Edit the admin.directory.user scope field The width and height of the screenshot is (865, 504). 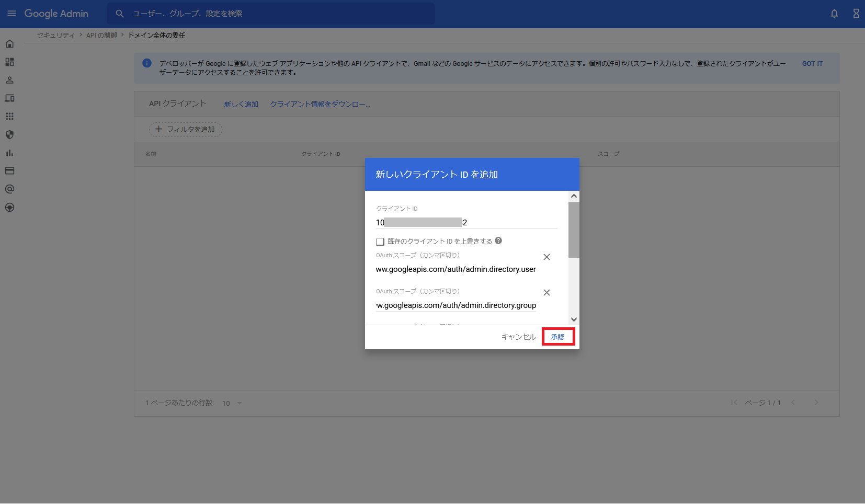click(x=456, y=269)
